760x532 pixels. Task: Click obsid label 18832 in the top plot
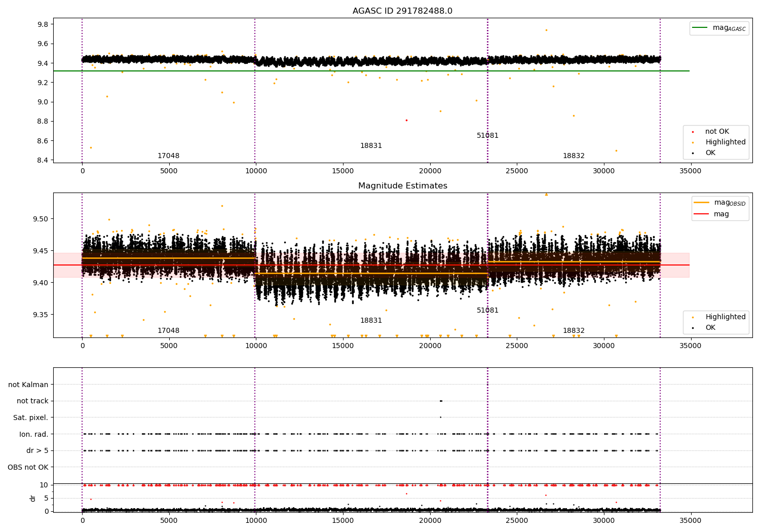click(574, 156)
